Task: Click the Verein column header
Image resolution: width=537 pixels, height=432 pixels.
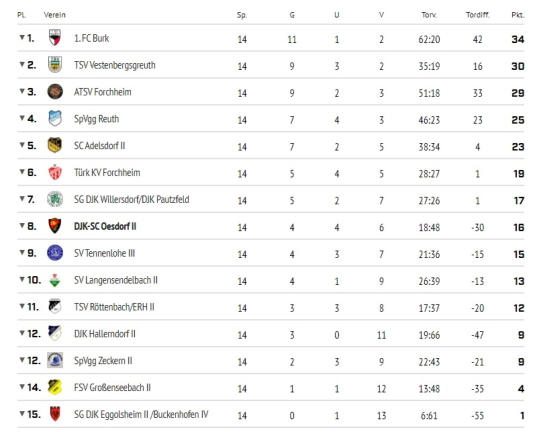Action: point(54,15)
